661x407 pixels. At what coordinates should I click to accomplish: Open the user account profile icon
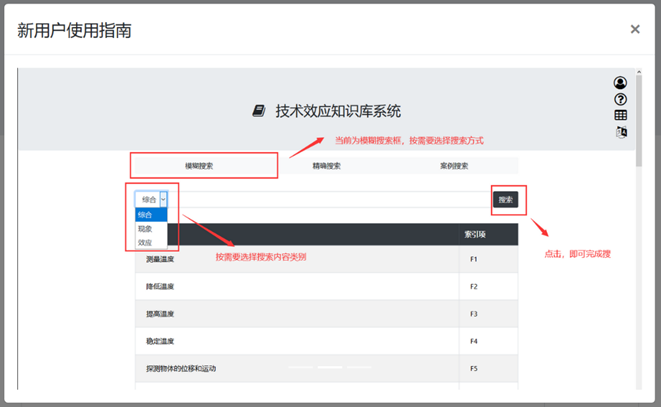(x=620, y=82)
